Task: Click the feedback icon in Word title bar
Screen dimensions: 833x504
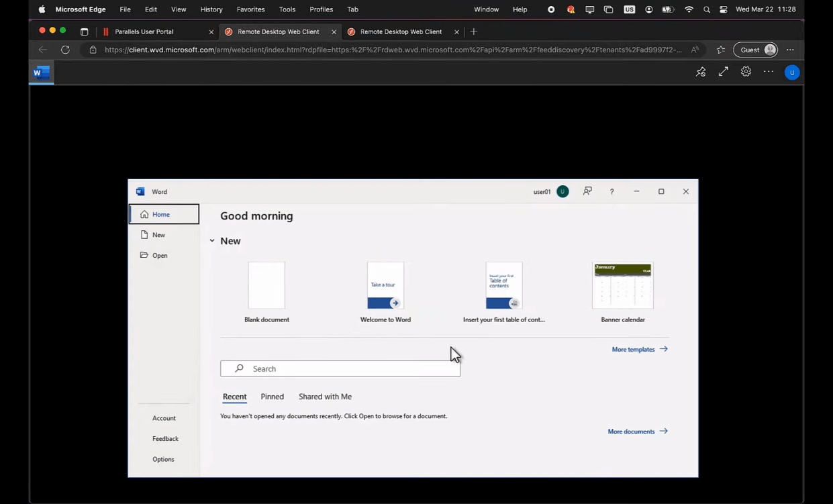Action: [x=587, y=191]
